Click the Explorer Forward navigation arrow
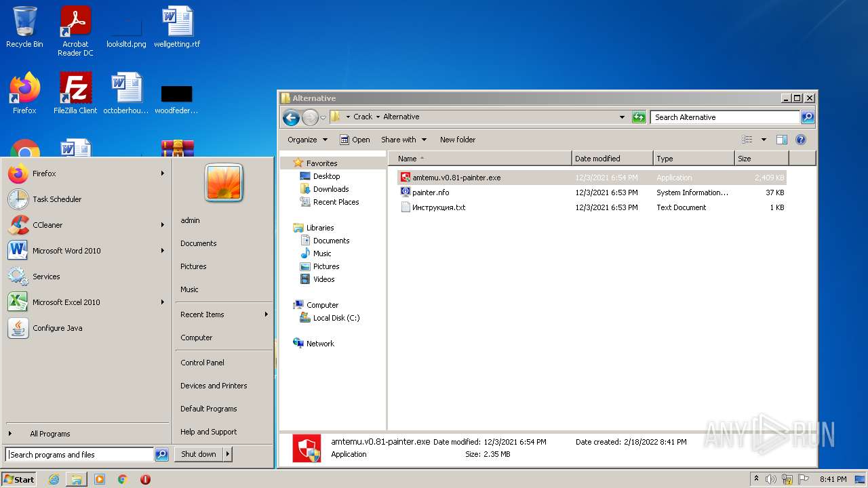Image resolution: width=868 pixels, height=488 pixels. [310, 117]
